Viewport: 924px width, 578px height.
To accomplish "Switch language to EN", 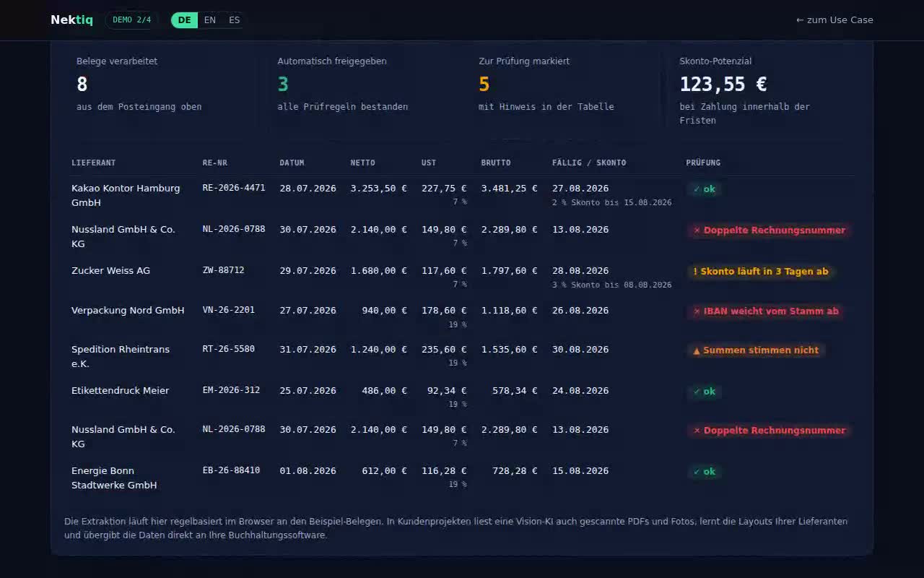I will tap(210, 20).
